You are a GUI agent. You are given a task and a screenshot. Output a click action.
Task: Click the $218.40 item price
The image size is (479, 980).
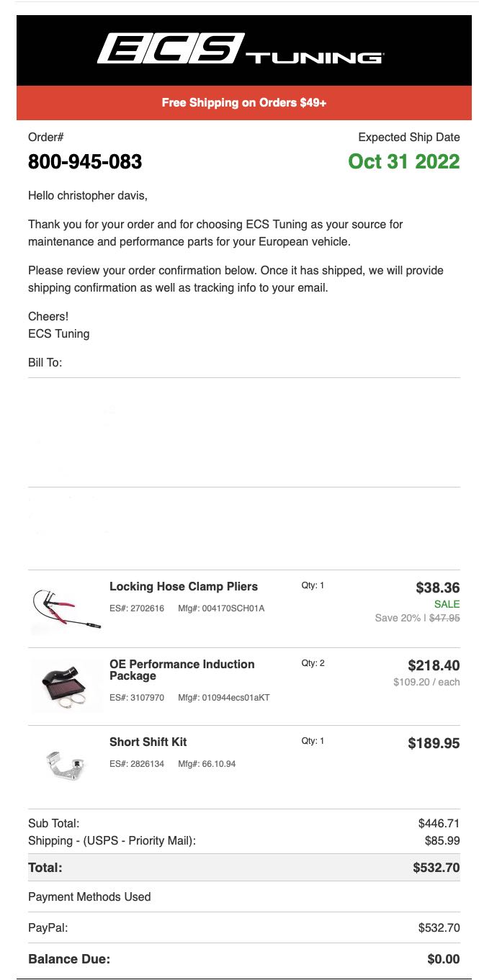coord(433,665)
